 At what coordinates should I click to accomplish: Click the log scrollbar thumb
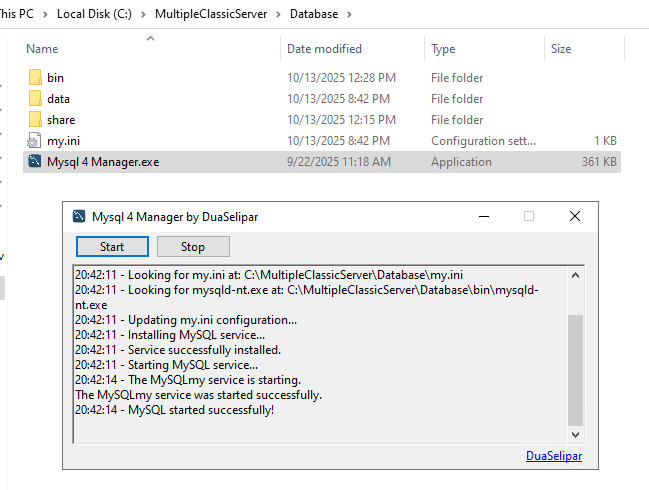click(x=575, y=370)
